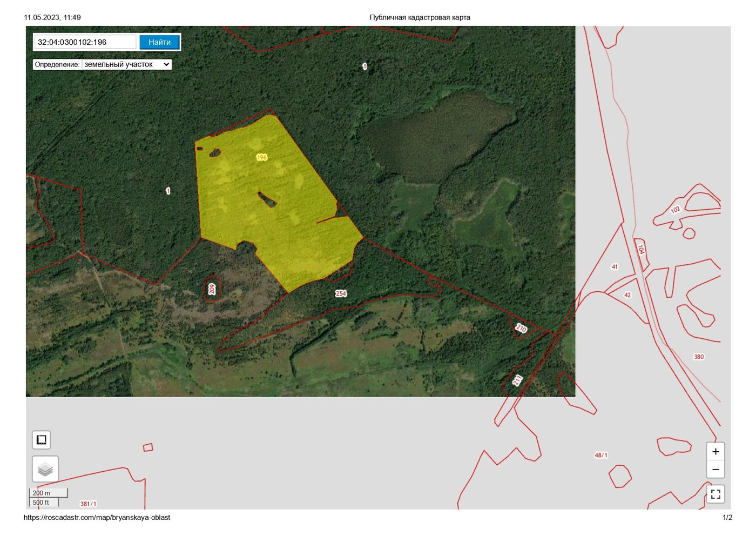Click parcel label 380 on map
Viewport: 756px width, 535px height.
[x=699, y=357]
